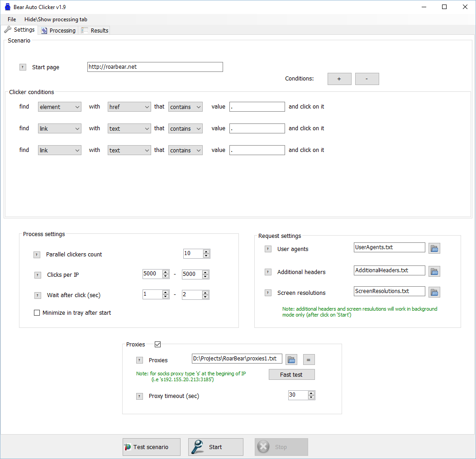This screenshot has width=476, height=459.
Task: Open the second row 'contains' dropdown
Action: coord(186,128)
